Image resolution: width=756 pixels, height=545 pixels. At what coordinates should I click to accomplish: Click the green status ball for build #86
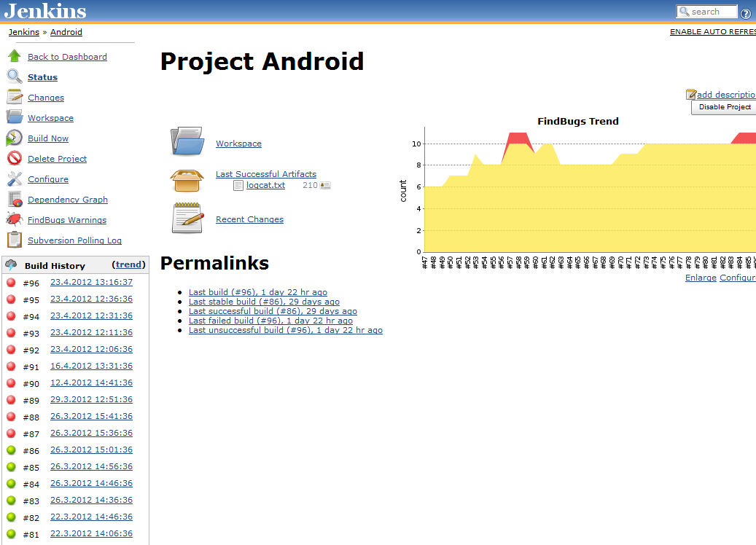pos(11,450)
